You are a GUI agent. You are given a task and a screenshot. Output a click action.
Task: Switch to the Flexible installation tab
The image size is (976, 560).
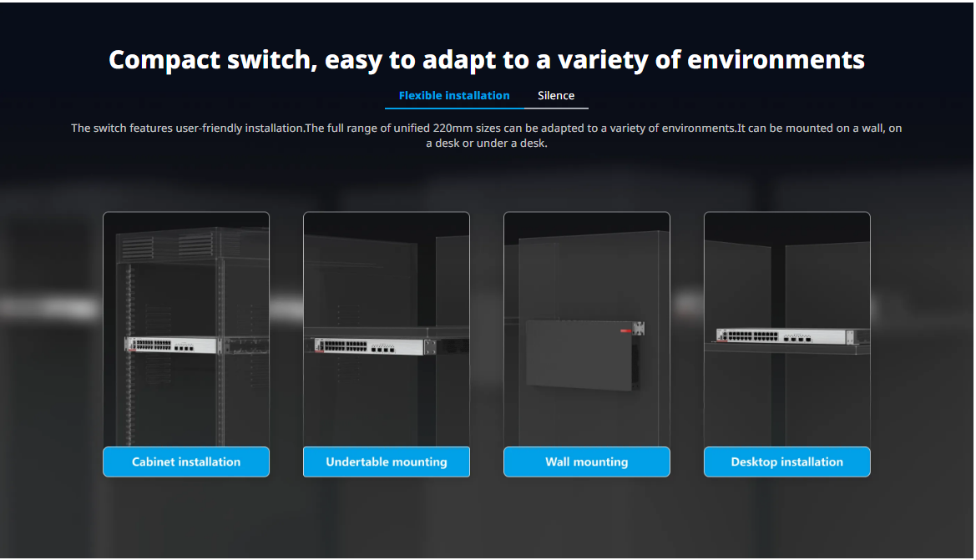pos(453,96)
